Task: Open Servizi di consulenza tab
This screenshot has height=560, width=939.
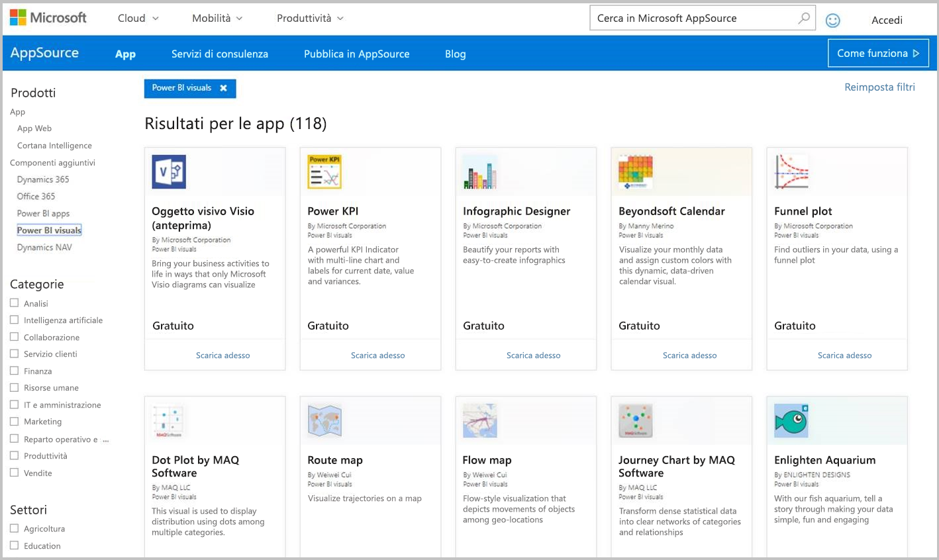Action: (220, 54)
